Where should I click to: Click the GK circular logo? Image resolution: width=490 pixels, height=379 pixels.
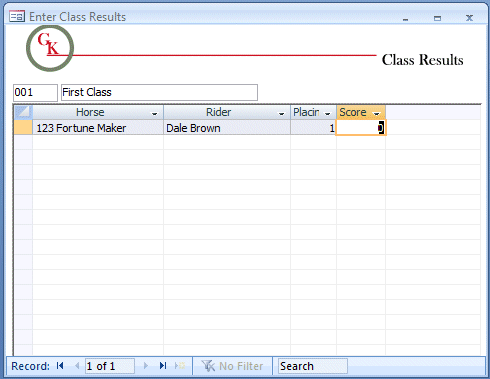[50, 48]
